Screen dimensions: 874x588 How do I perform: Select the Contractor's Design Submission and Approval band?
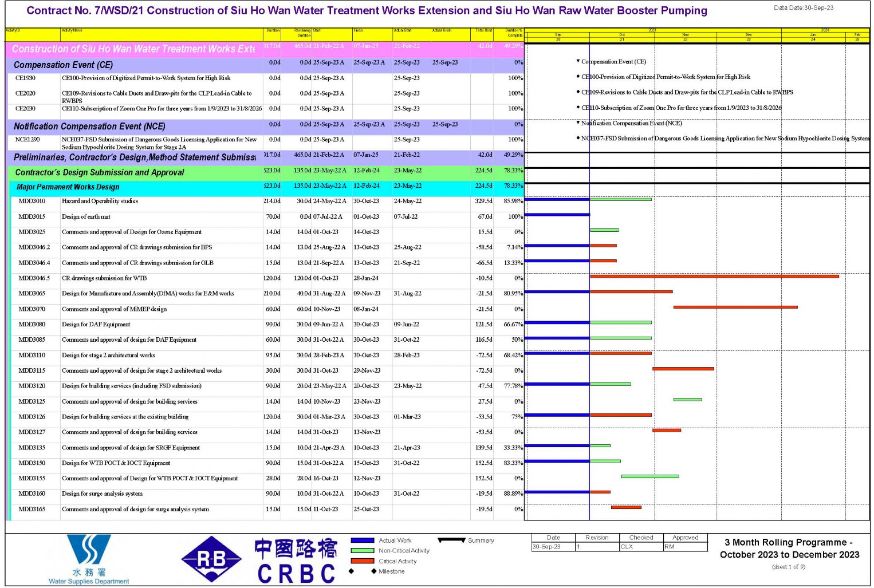pos(266,173)
